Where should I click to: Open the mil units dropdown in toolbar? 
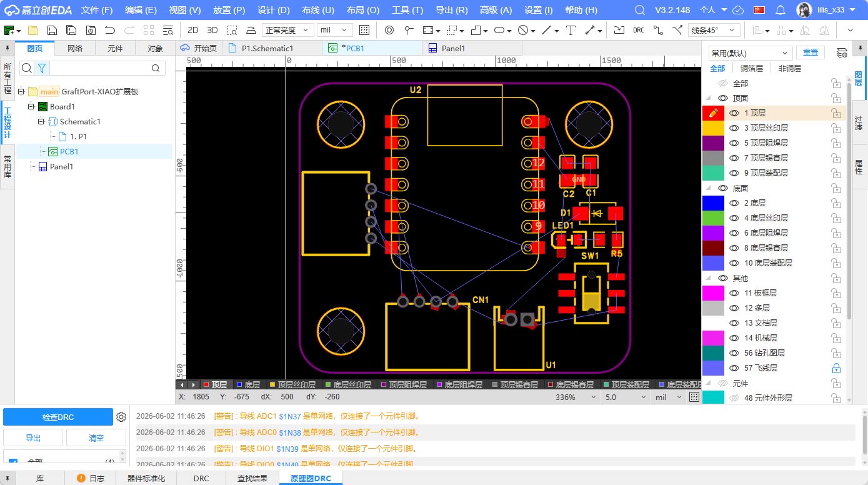[335, 30]
